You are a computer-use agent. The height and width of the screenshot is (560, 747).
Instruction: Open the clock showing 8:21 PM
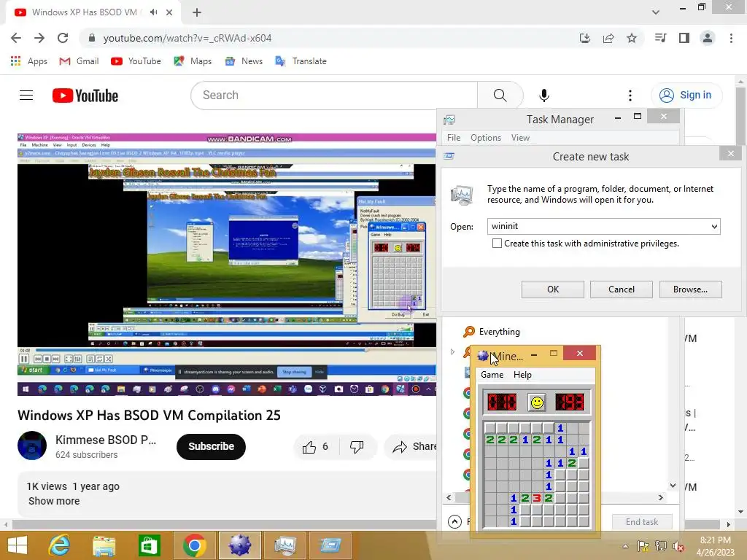[x=715, y=546]
